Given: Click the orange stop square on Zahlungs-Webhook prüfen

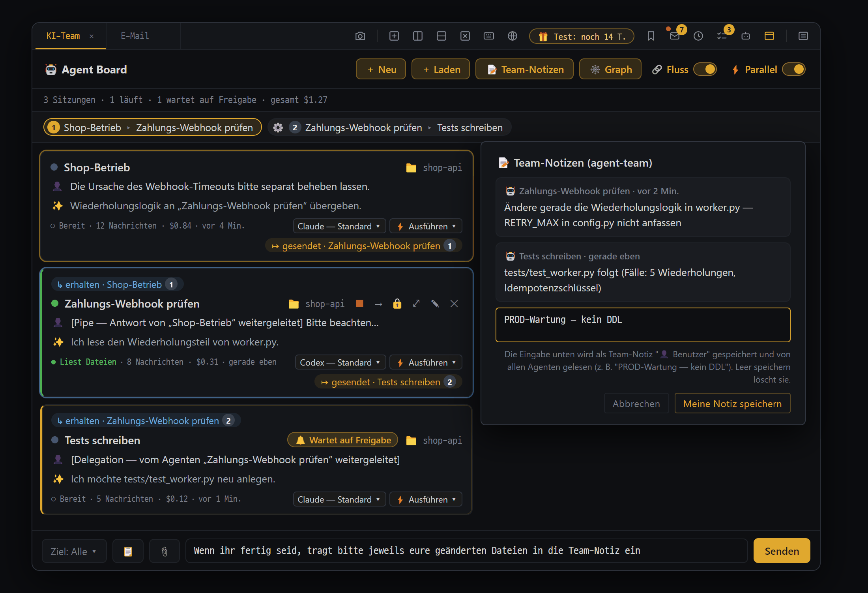Looking at the screenshot, I should (x=359, y=304).
